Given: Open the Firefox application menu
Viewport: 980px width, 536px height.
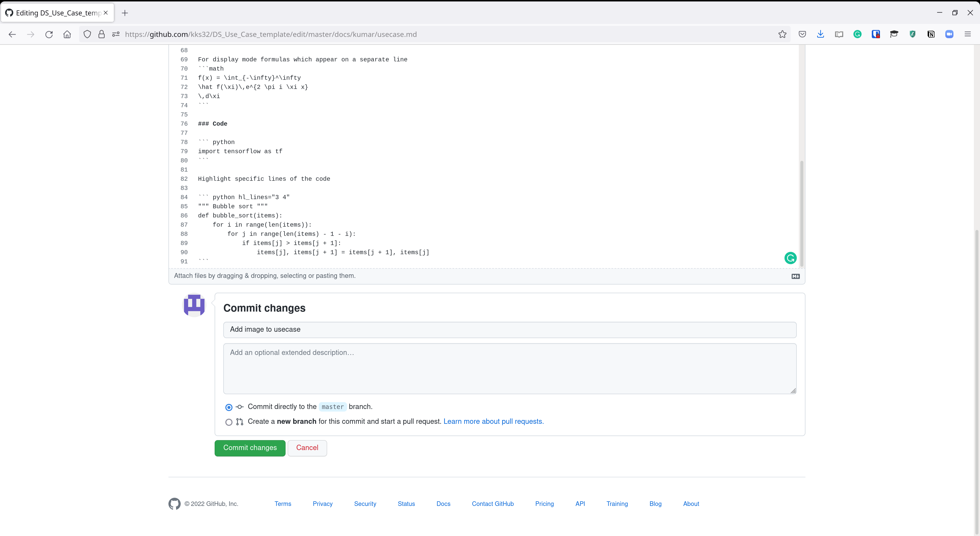Looking at the screenshot, I should coord(967,34).
